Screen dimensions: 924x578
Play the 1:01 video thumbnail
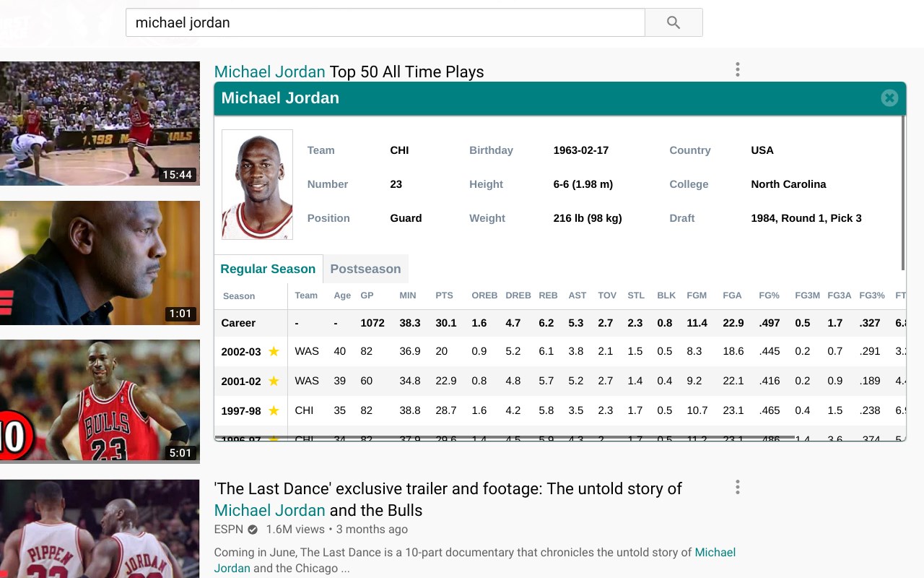coord(100,263)
